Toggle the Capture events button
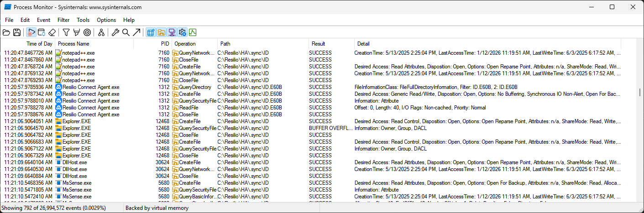This screenshot has width=644, height=213. click(x=31, y=32)
